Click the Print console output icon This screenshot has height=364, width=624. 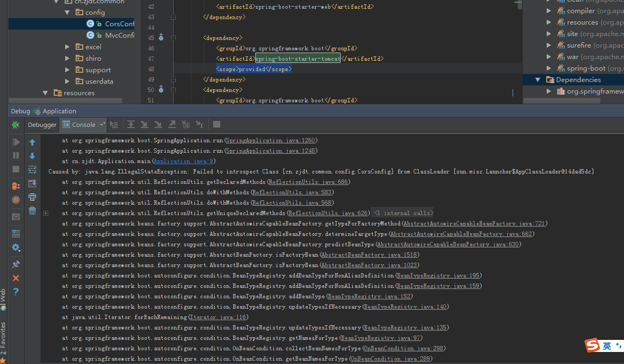[32, 197]
